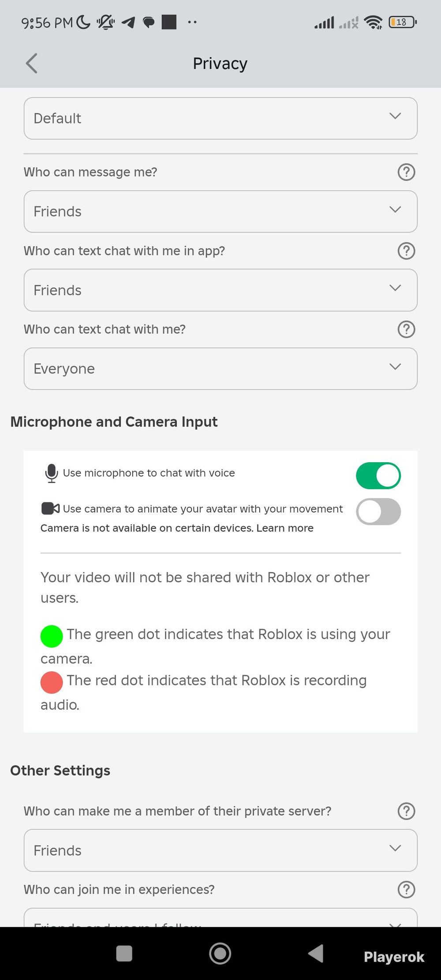The width and height of the screenshot is (441, 980).
Task: Open help for 'Who can message me?'
Action: point(406,172)
